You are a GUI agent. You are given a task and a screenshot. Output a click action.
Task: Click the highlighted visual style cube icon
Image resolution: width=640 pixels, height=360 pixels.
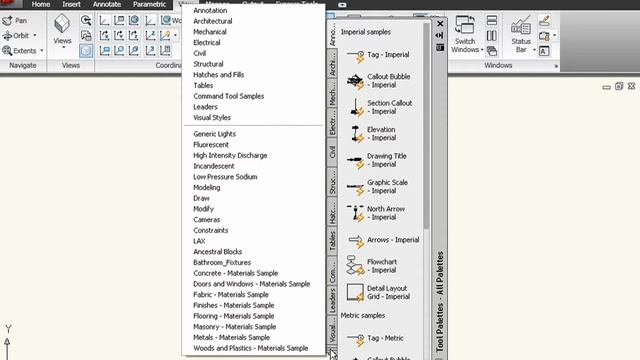click(86, 51)
